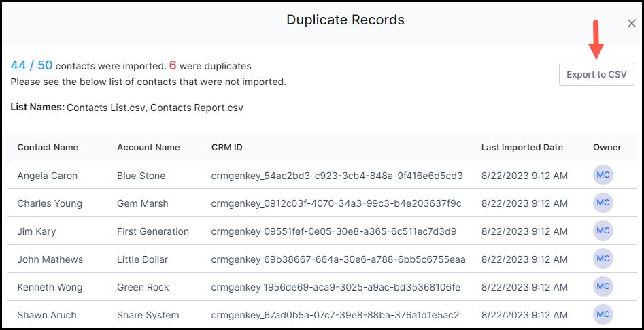The width and height of the screenshot is (644, 330).
Task: Click MC owner avatar for Shawn Aruch
Action: [x=603, y=315]
